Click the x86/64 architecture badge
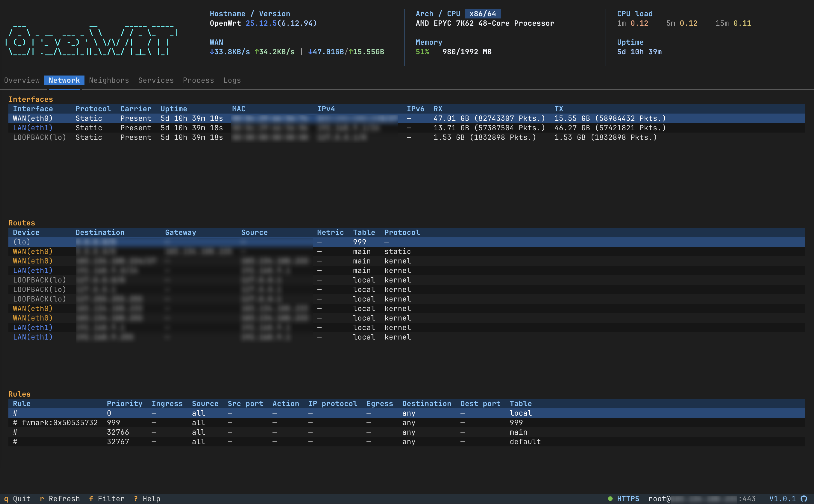The height and width of the screenshot is (504, 814). point(483,14)
